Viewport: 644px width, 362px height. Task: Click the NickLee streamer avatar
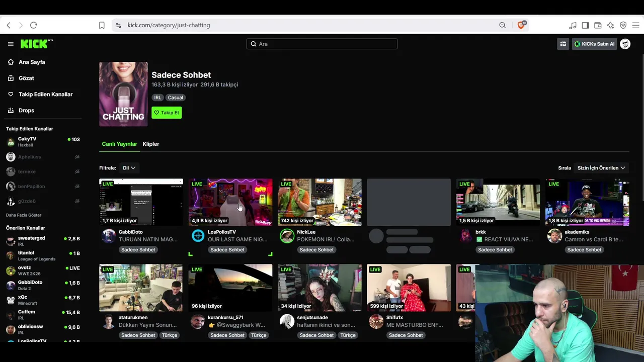point(287,236)
